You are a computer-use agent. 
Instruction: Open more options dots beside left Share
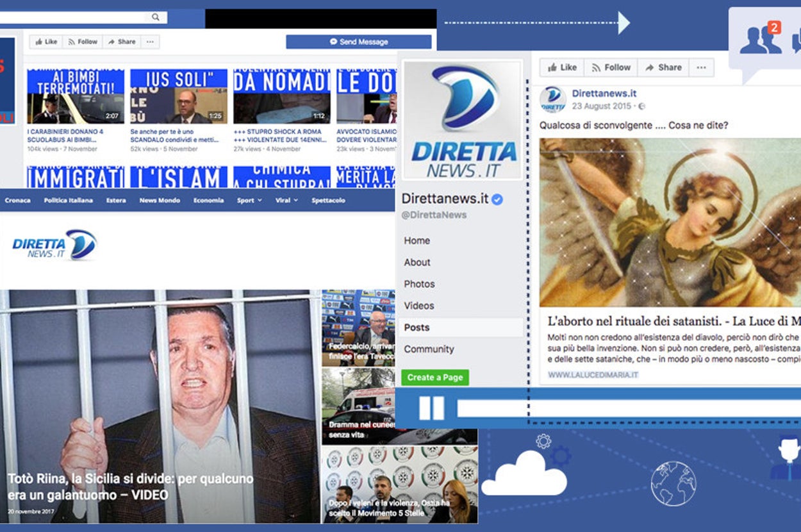point(150,42)
